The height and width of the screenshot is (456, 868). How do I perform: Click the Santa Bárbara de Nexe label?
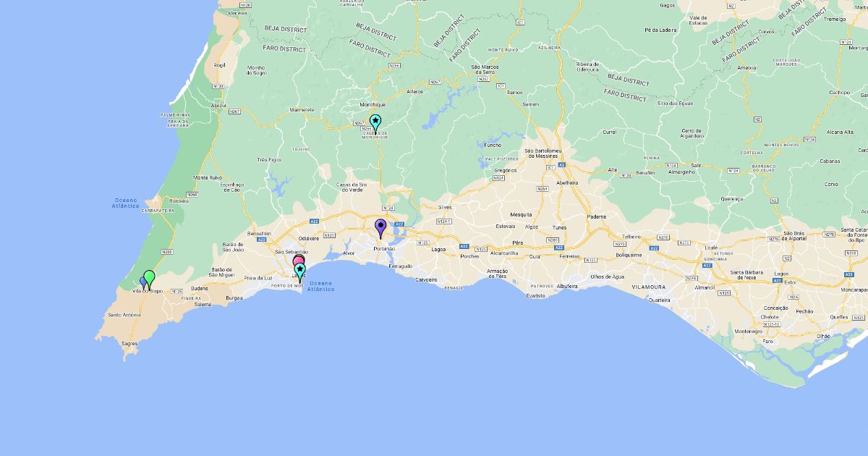coord(747,275)
